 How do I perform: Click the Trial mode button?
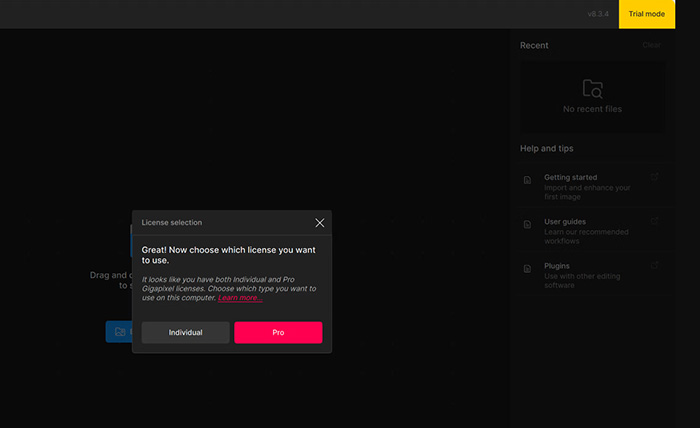tap(646, 14)
